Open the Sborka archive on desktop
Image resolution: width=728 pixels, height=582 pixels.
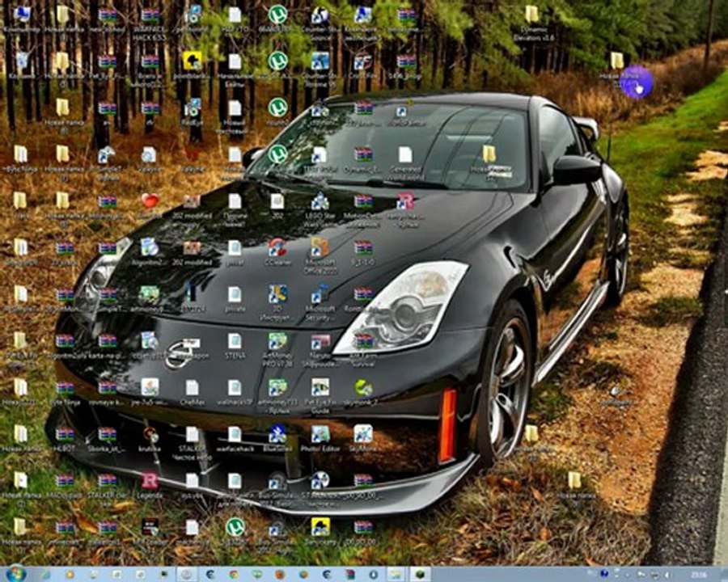click(107, 434)
